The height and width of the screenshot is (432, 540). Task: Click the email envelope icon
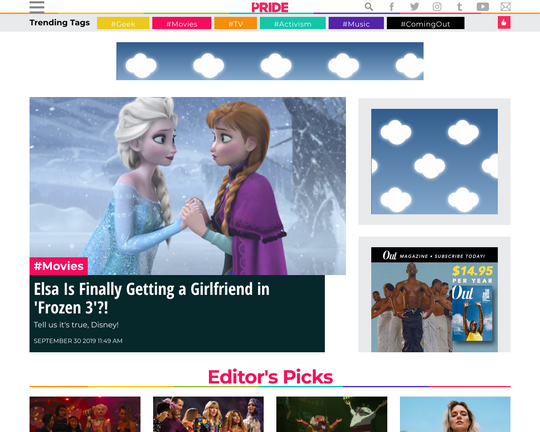tap(505, 7)
